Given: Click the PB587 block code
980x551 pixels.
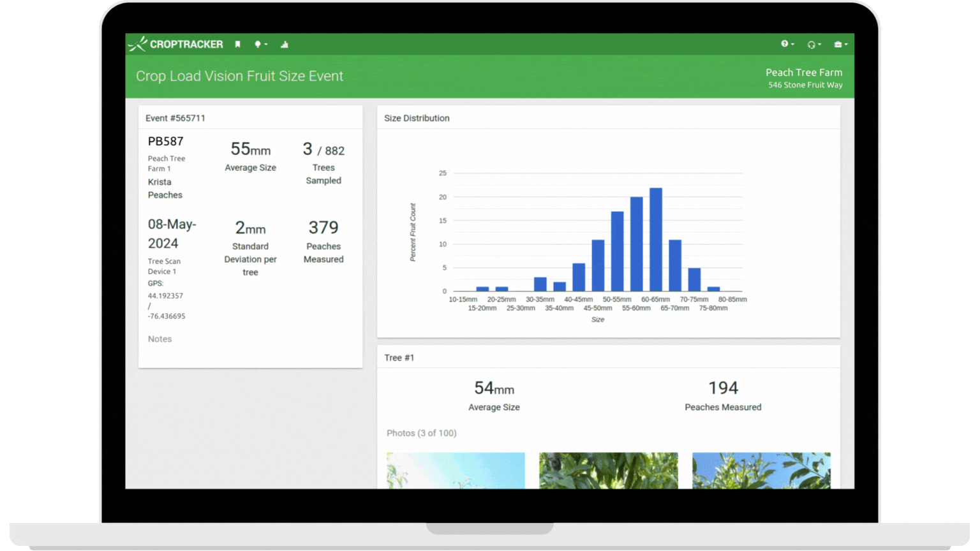Looking at the screenshot, I should 166,142.
